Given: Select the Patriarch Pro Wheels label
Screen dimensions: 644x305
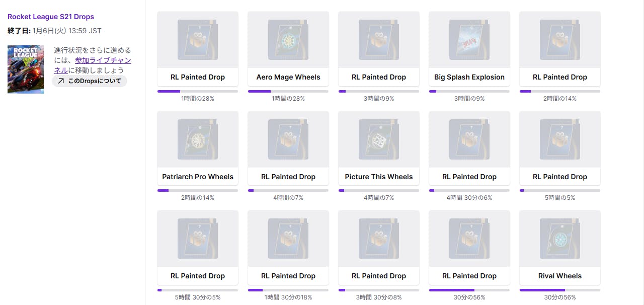Looking at the screenshot, I should point(198,177).
